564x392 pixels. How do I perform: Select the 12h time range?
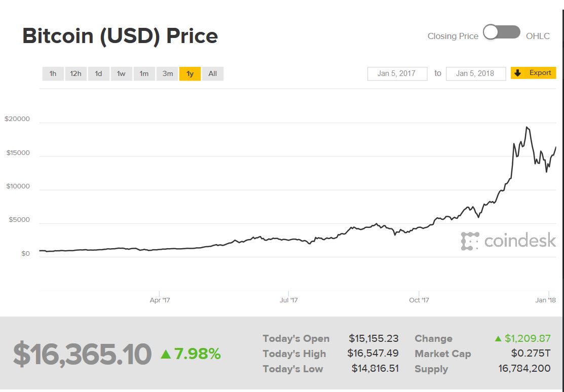[76, 74]
